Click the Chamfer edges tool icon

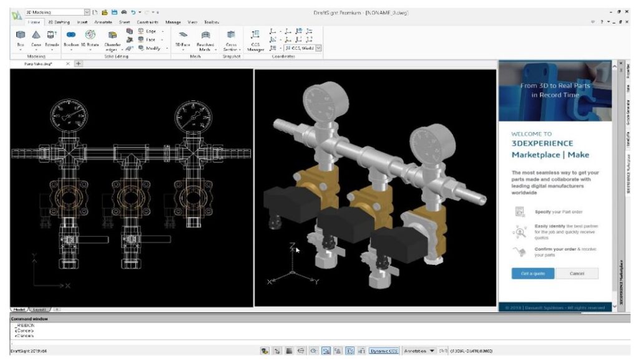[112, 36]
